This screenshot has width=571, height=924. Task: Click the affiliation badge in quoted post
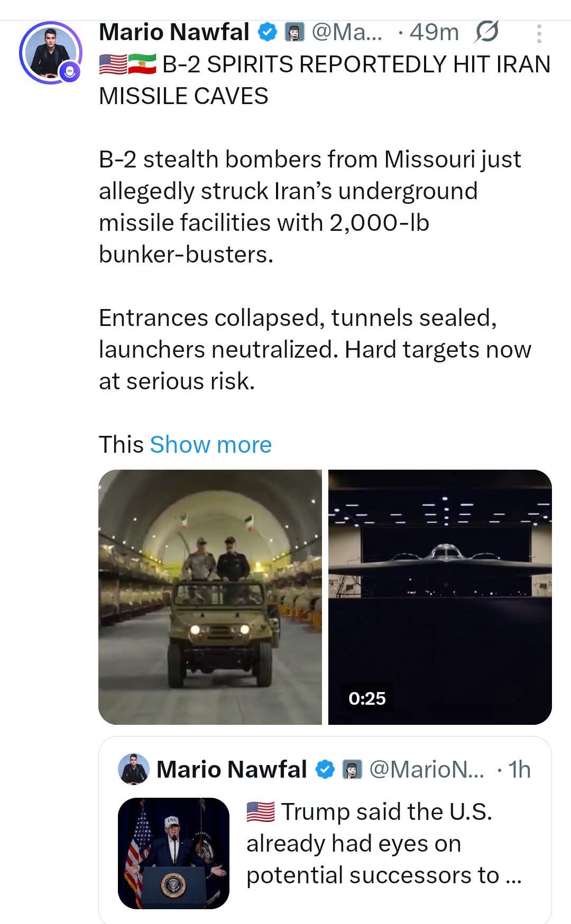(352, 769)
